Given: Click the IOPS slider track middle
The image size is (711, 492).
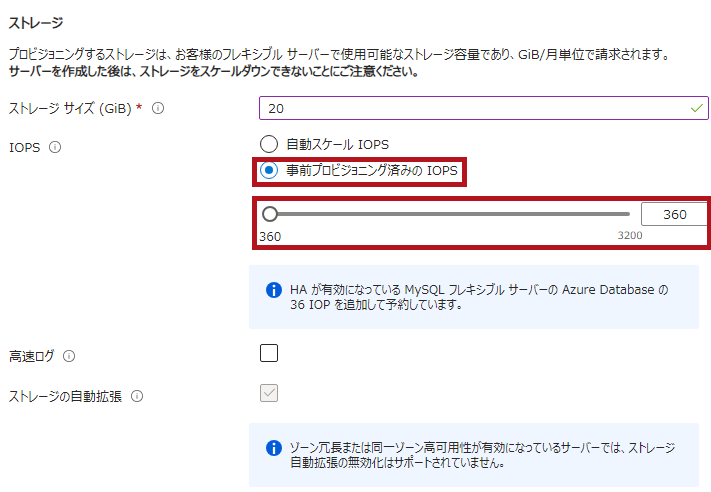Looking at the screenshot, I should [450, 214].
